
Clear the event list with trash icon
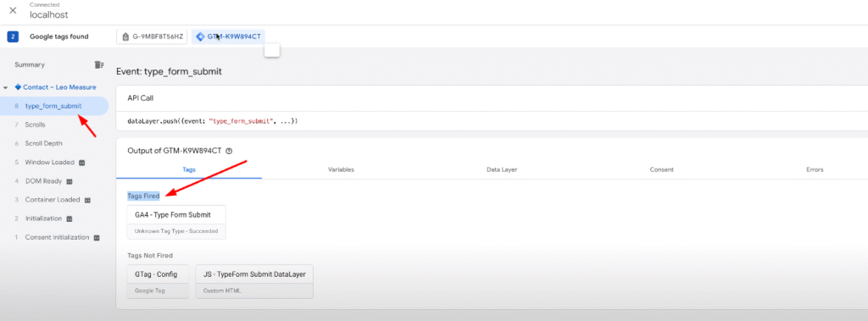[x=98, y=64]
